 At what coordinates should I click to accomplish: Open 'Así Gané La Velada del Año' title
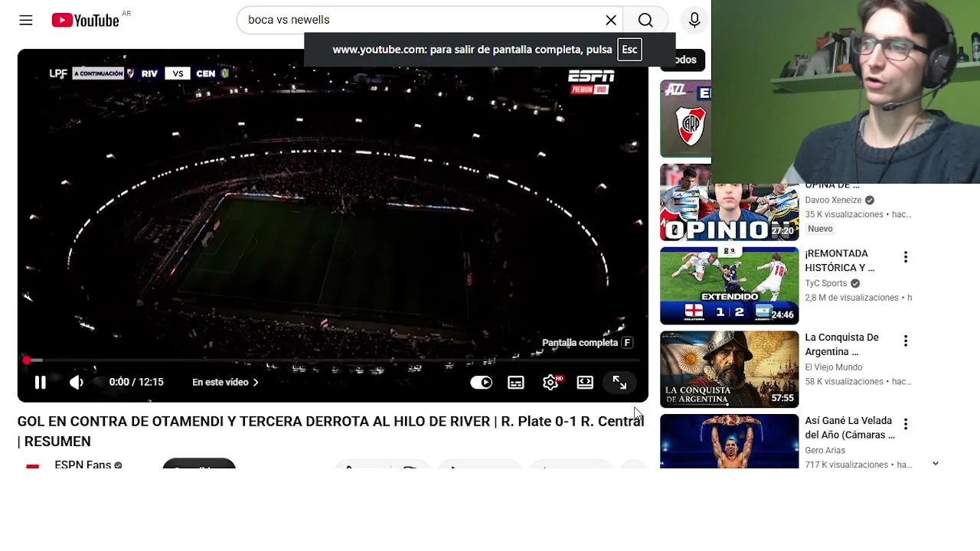point(850,428)
